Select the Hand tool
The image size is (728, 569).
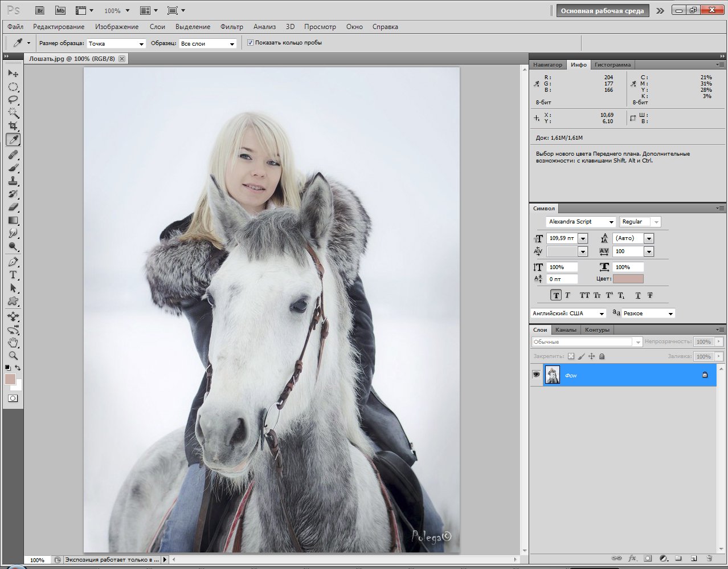13,343
